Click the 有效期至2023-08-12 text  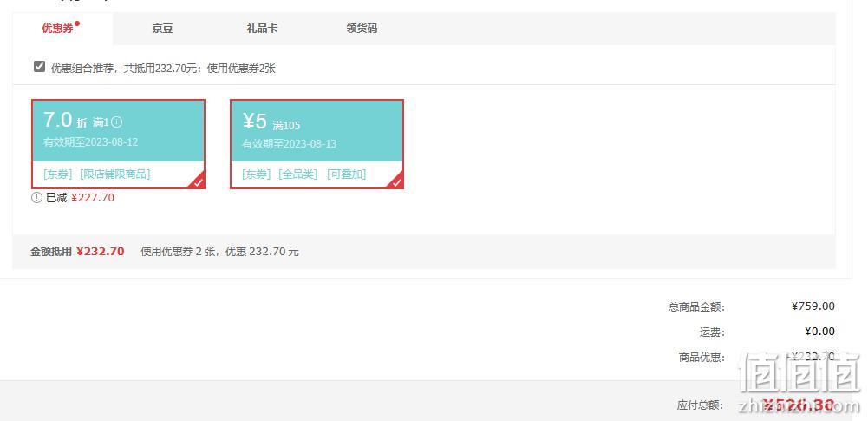(91, 142)
